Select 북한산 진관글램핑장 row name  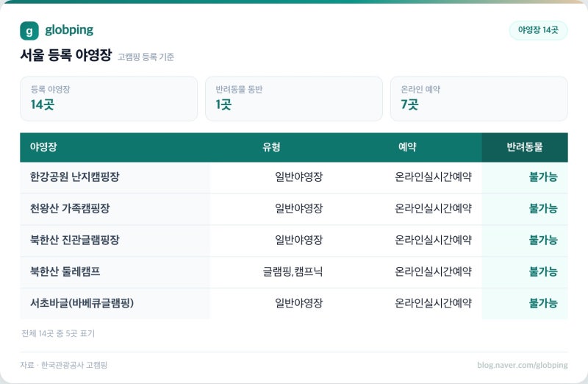(75, 240)
